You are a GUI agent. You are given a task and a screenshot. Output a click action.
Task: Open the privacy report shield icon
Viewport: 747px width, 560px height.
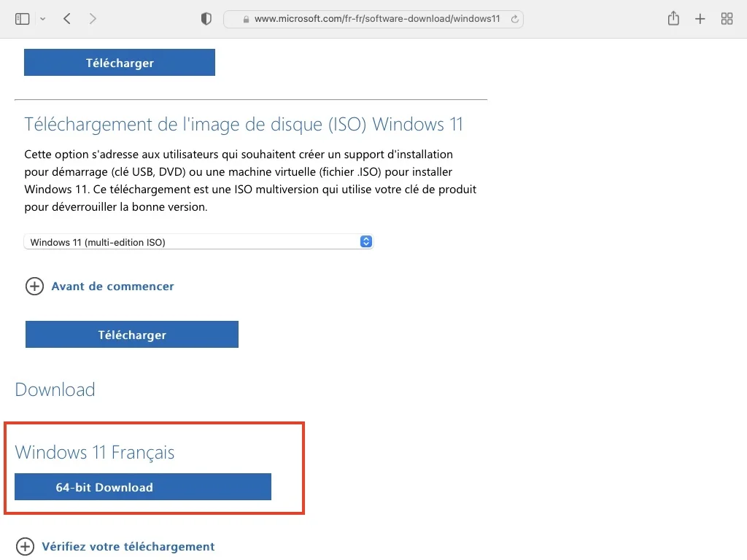[206, 18]
